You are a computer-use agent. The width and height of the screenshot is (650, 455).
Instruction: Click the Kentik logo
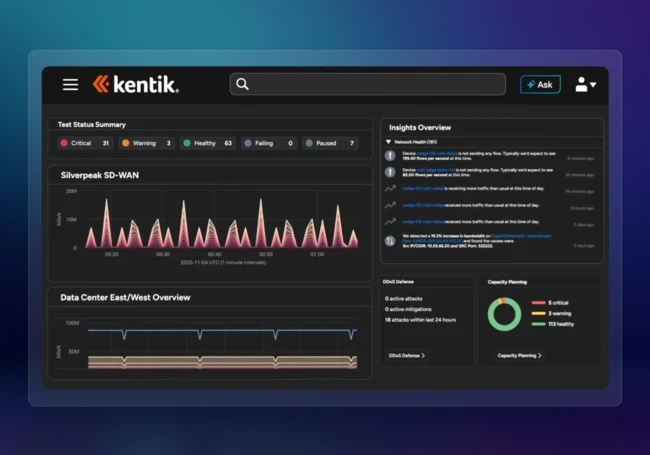(136, 85)
